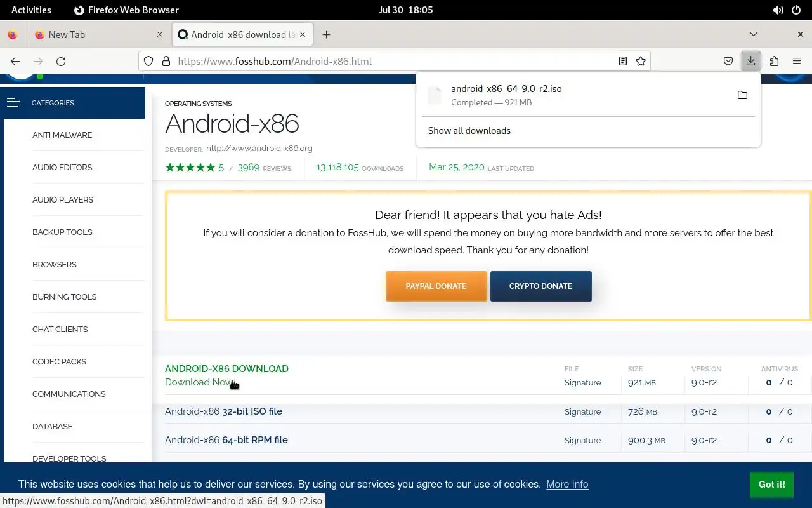Open the Codec Packs category
Screen dimensions: 812x508
tap(60, 361)
